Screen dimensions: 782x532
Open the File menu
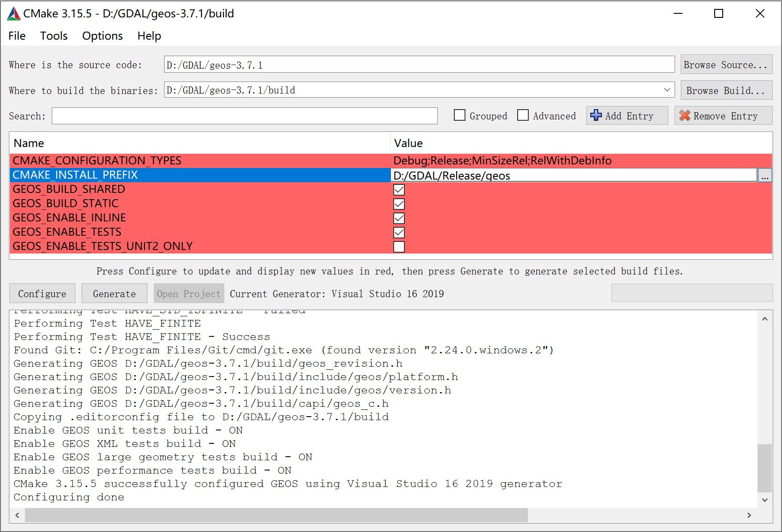[17, 36]
